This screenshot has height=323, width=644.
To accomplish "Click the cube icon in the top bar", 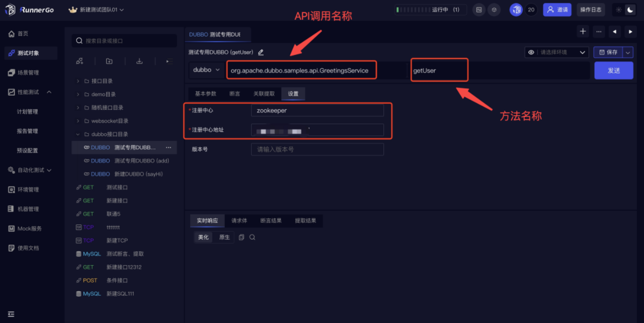I will click(x=494, y=10).
